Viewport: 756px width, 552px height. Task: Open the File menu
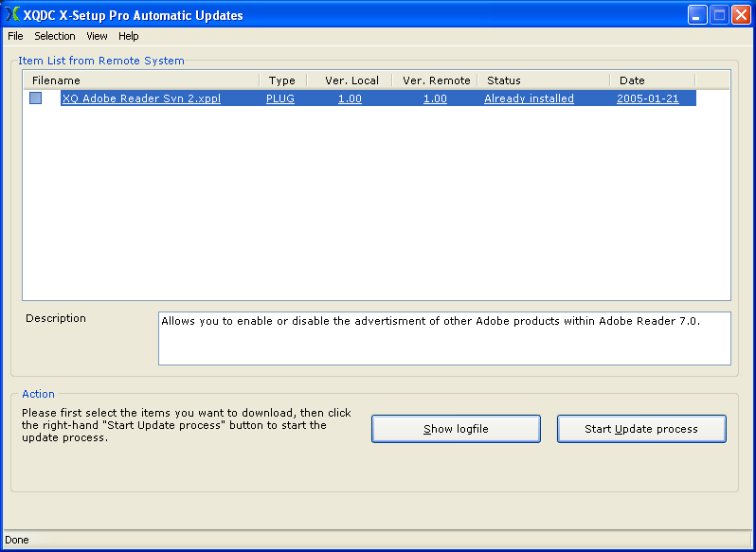[15, 36]
